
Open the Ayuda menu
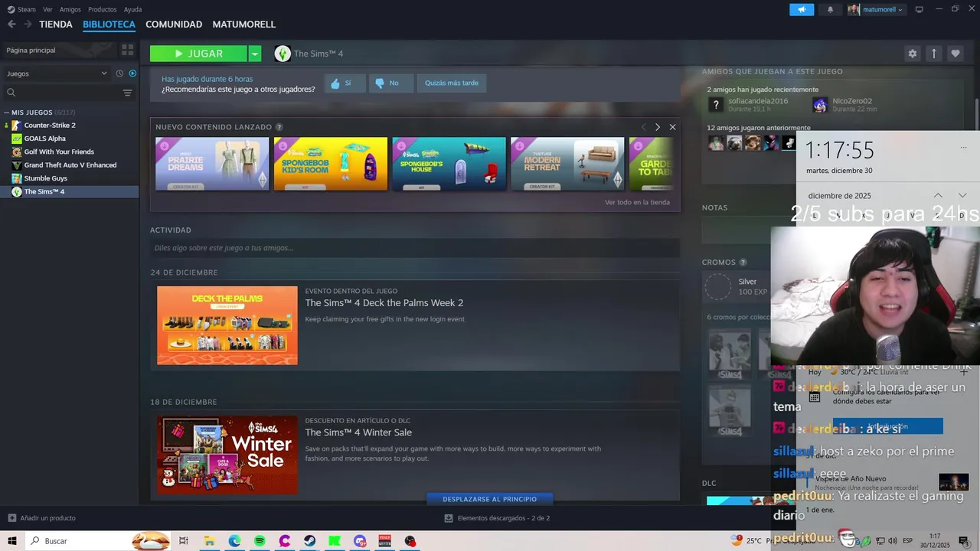[132, 9]
